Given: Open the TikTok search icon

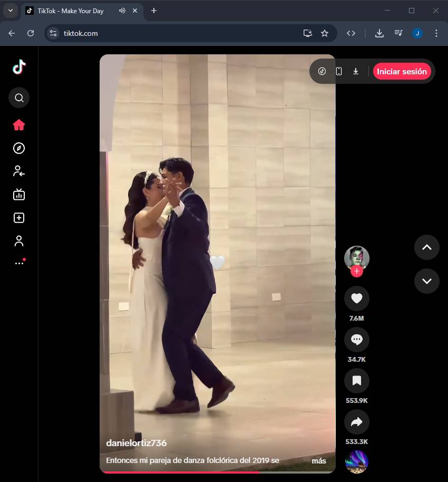Looking at the screenshot, I should tap(19, 98).
